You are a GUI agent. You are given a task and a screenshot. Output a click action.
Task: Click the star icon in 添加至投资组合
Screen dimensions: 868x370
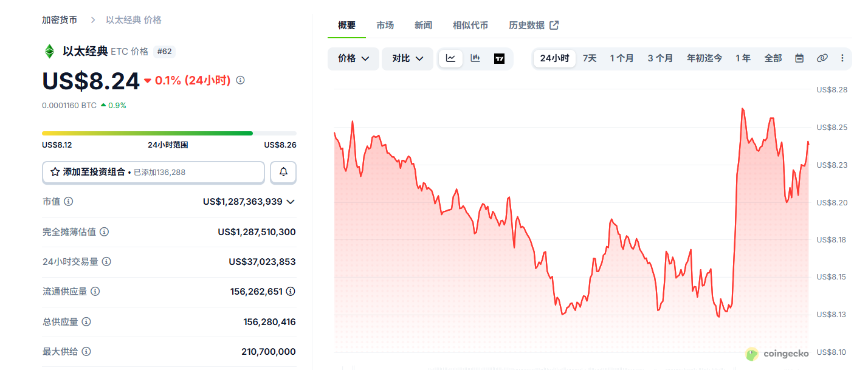click(x=55, y=172)
